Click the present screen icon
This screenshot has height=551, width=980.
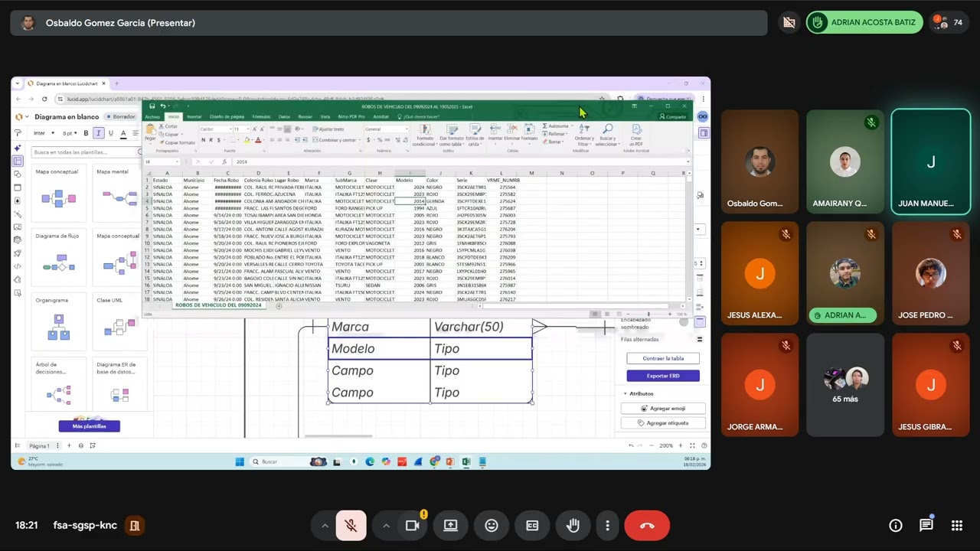pyautogui.click(x=450, y=526)
